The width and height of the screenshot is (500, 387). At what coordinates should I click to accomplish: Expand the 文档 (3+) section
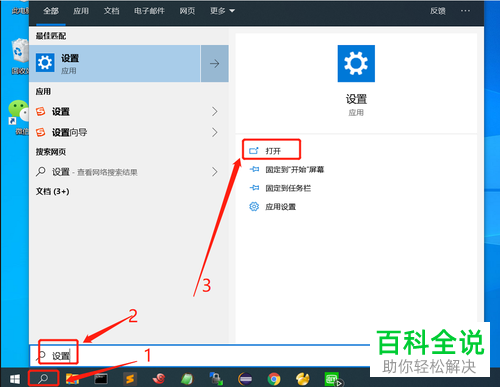53,191
